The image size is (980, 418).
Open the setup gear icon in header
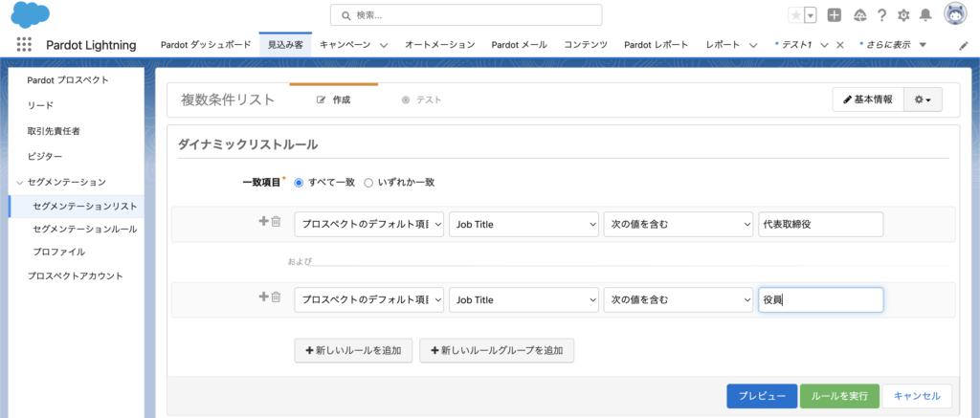903,15
